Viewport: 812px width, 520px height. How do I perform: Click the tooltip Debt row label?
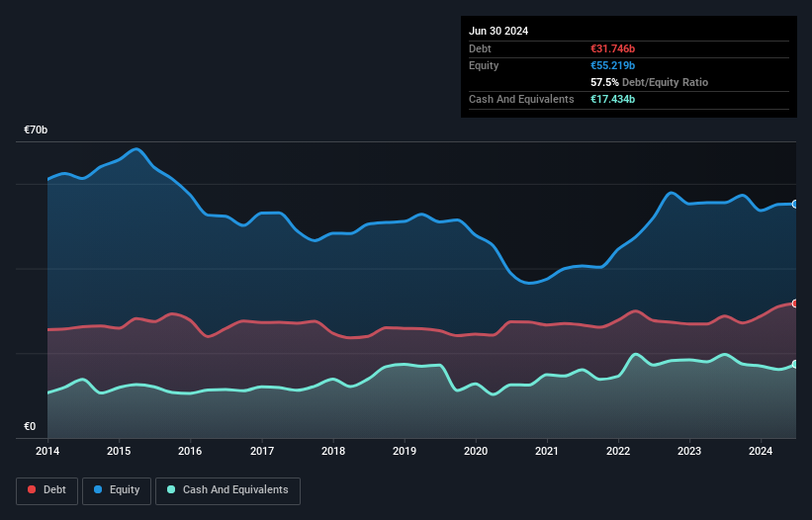click(x=480, y=48)
